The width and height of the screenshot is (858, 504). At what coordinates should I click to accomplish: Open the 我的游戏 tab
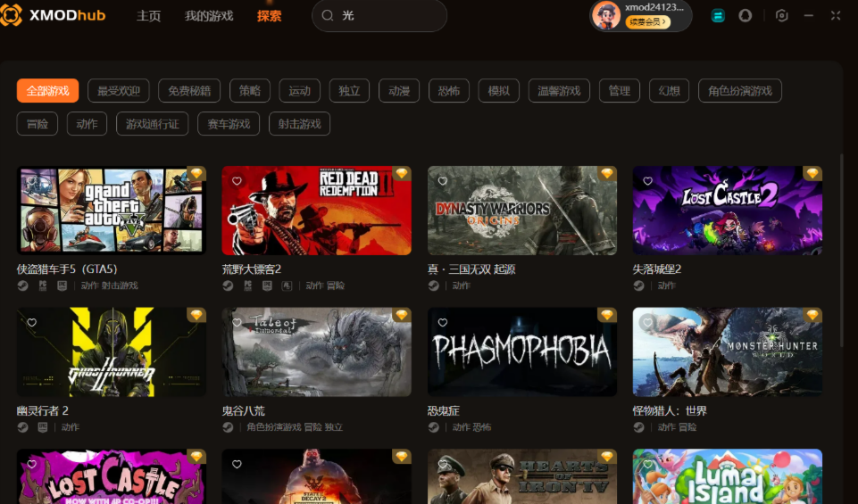click(x=209, y=16)
